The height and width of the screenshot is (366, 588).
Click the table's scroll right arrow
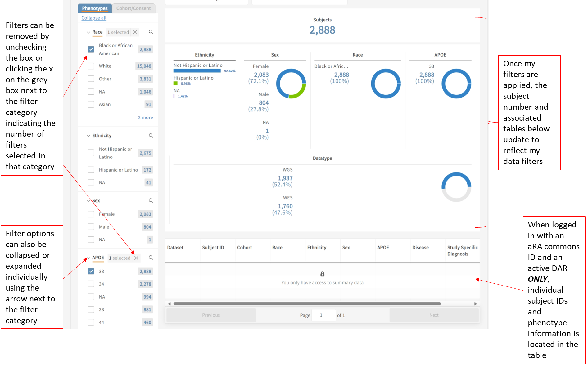475,304
